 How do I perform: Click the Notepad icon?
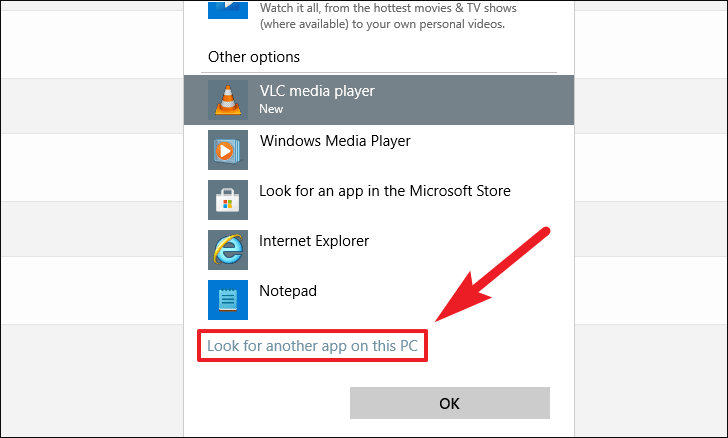click(228, 300)
